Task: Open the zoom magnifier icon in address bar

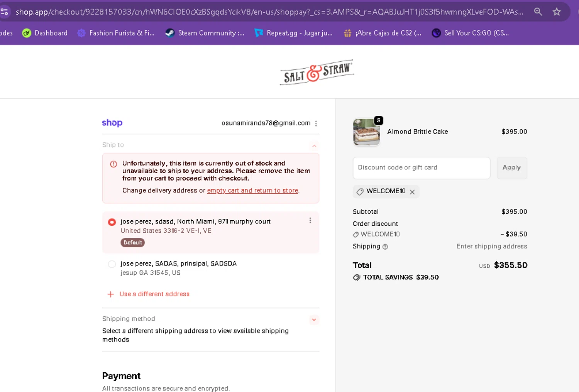Action: (x=538, y=12)
